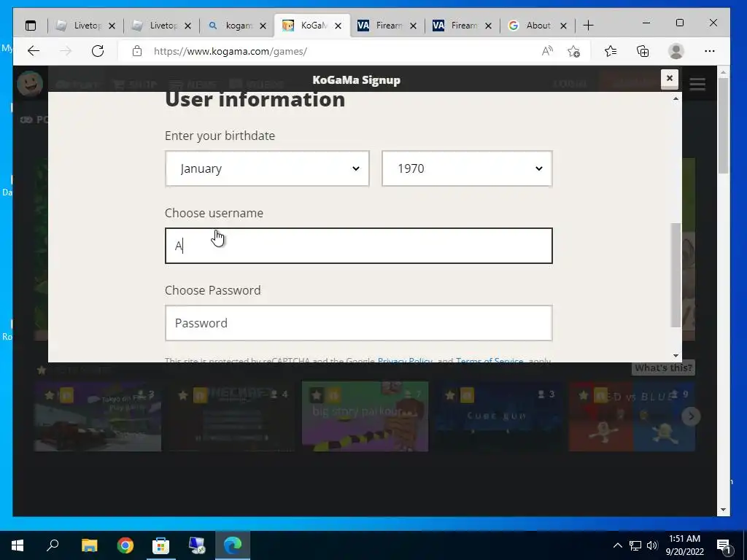Open Edge Settings and more menu
The width and height of the screenshot is (747, 560).
[x=709, y=51]
